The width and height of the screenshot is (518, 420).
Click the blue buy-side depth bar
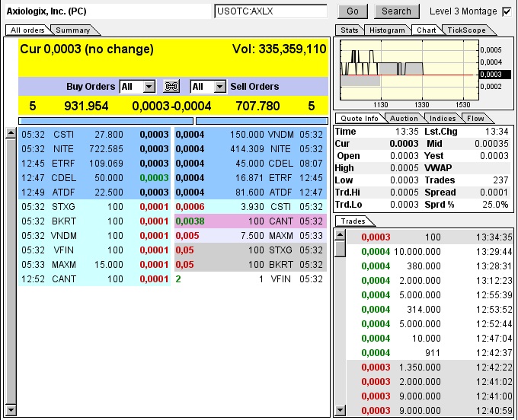click(x=106, y=120)
